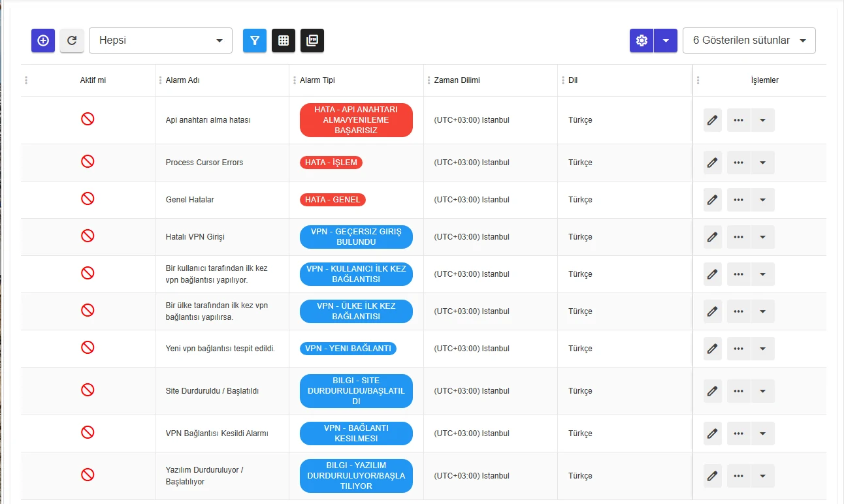Click the add new alarm plus icon
Viewport: 846px width, 504px height.
(43, 40)
